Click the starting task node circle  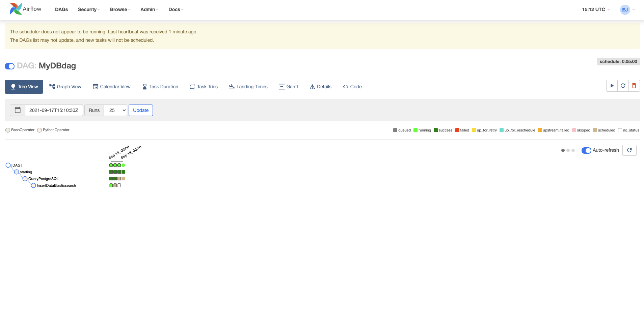point(17,172)
